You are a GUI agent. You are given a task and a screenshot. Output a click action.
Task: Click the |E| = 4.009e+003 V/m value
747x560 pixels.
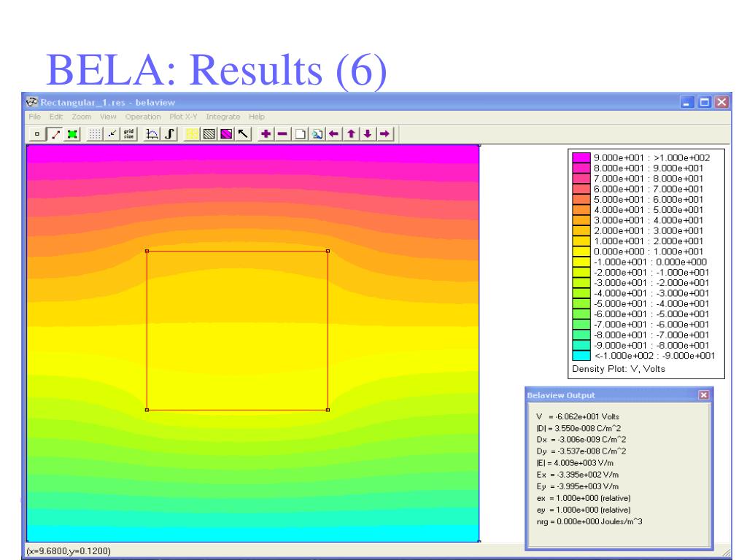click(x=575, y=463)
